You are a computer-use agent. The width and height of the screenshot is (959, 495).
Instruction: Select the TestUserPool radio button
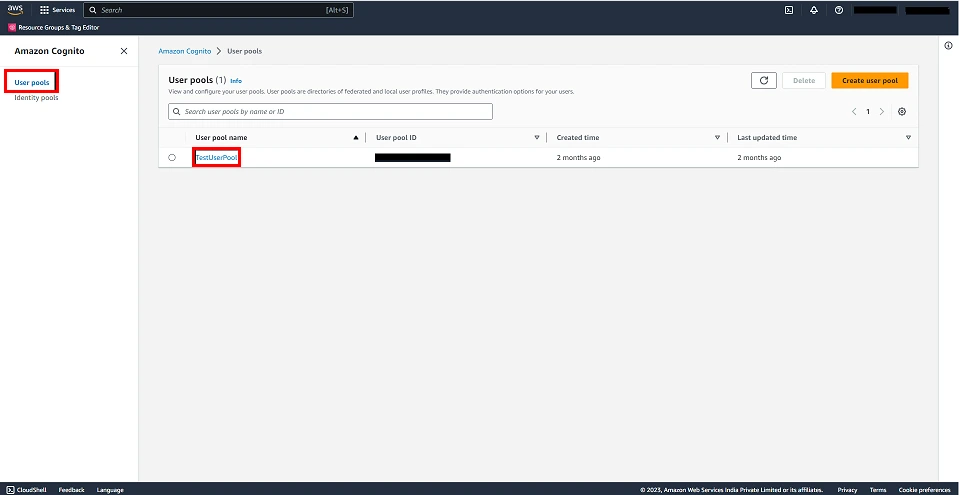tap(172, 158)
